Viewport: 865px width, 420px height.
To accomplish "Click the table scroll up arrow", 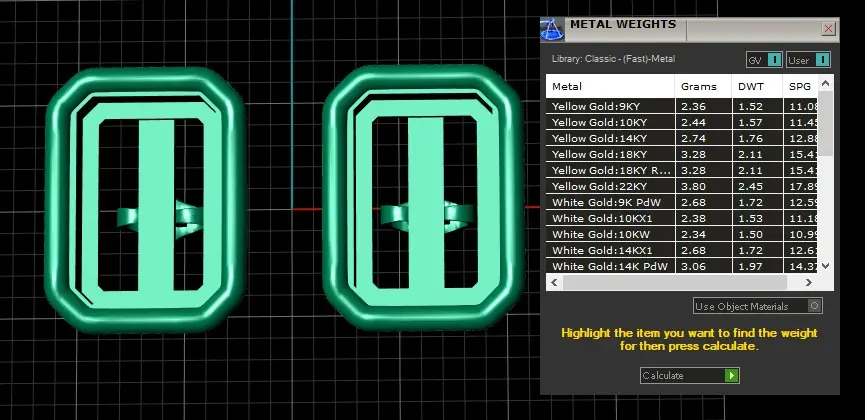I will click(x=825, y=83).
